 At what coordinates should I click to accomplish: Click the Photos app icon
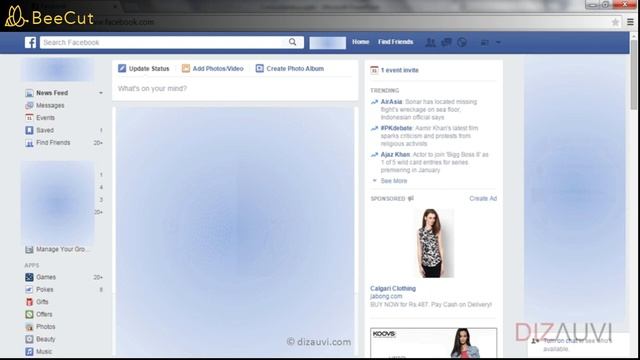click(29, 327)
